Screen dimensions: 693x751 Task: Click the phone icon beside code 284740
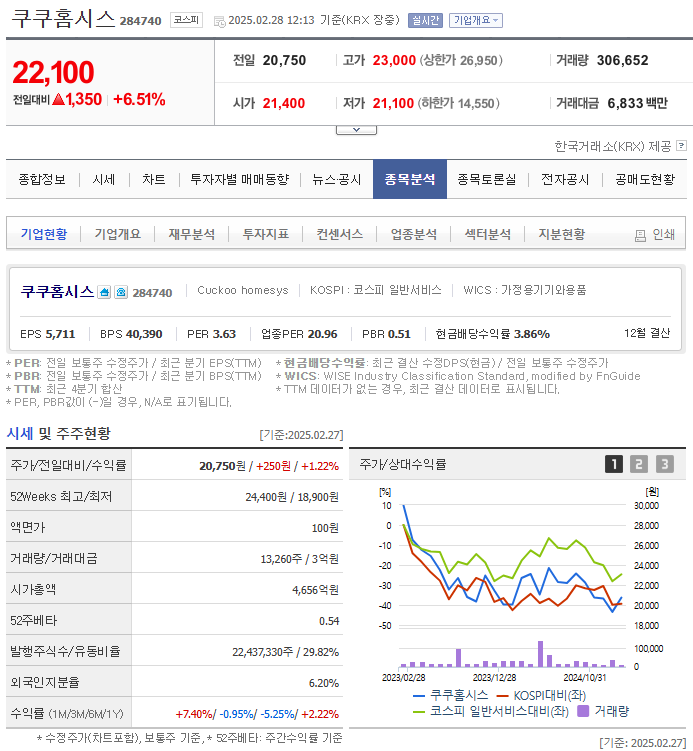coord(121,292)
